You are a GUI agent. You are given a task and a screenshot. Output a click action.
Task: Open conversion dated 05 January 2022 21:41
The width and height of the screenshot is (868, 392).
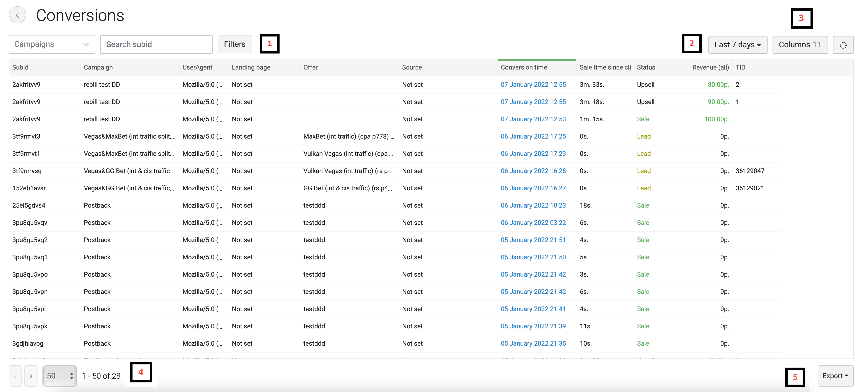[x=533, y=309]
